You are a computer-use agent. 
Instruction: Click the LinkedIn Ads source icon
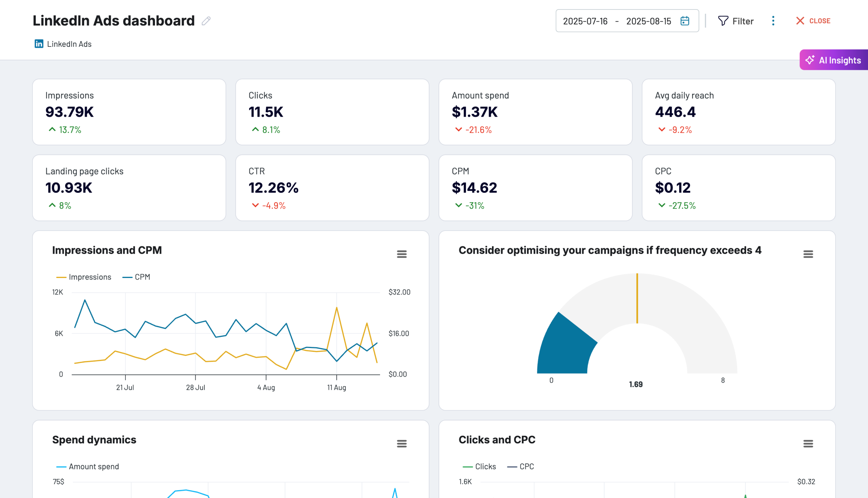[39, 44]
